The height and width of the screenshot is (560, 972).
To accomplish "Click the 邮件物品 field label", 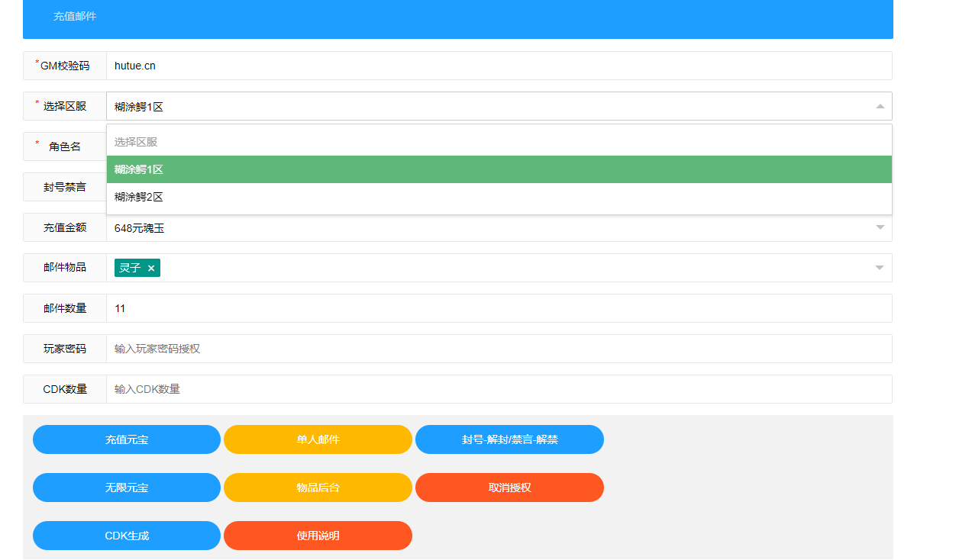I will pos(65,268).
